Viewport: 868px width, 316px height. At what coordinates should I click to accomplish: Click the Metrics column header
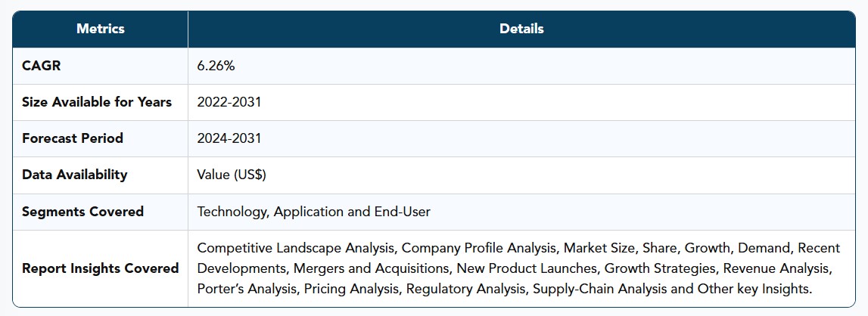click(x=100, y=29)
